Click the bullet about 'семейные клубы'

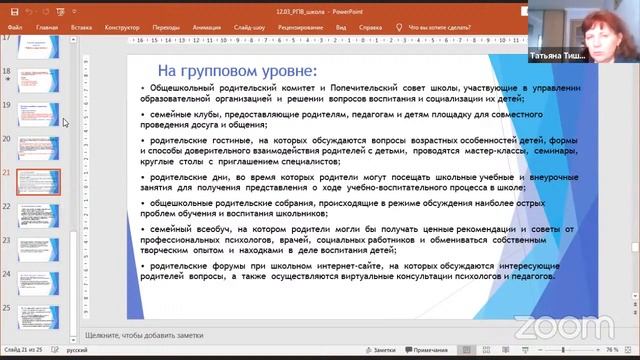342,120
